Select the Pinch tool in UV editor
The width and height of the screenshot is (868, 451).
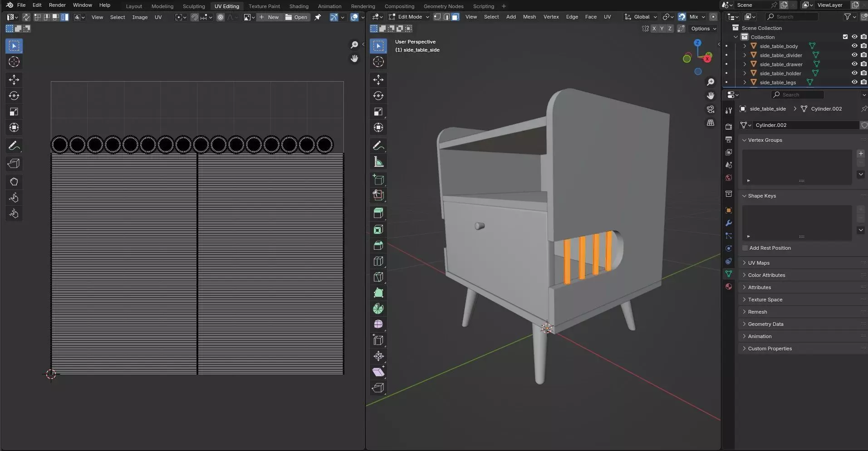click(14, 213)
